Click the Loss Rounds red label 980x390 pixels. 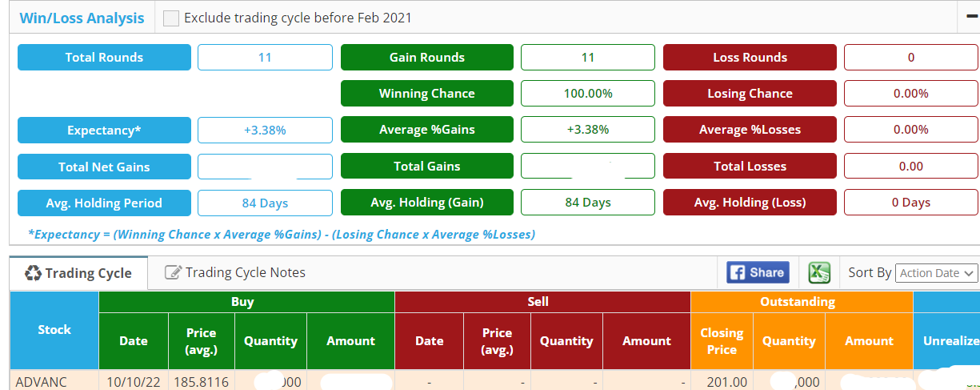(x=750, y=58)
